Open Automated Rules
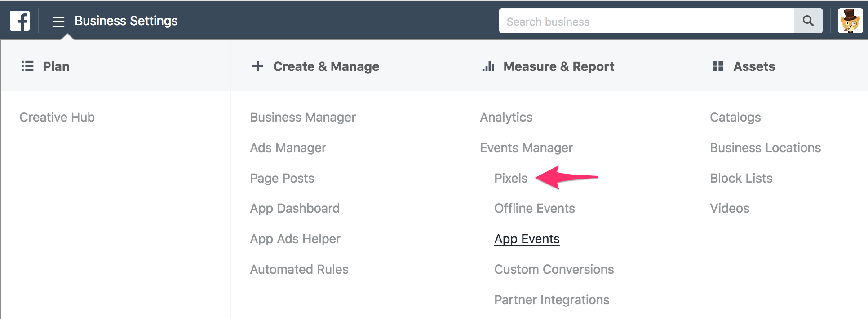Screen dimensions: 868x319 tap(299, 269)
